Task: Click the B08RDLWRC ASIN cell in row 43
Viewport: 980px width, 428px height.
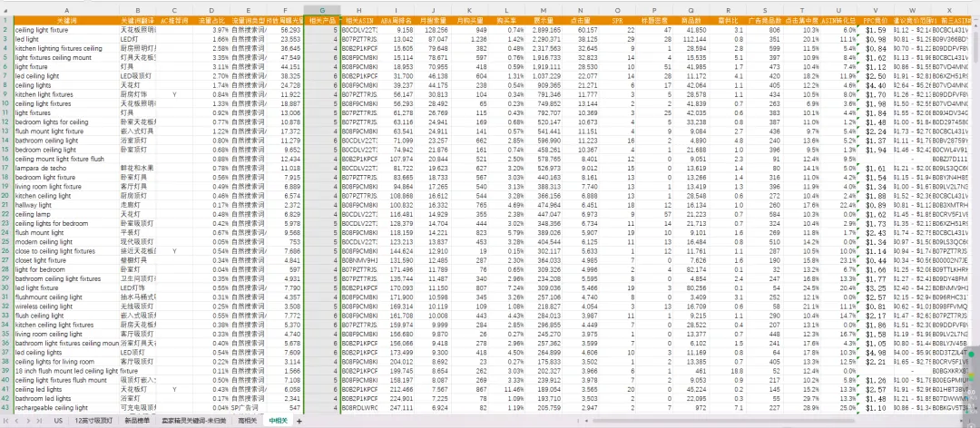Action: 358,408
